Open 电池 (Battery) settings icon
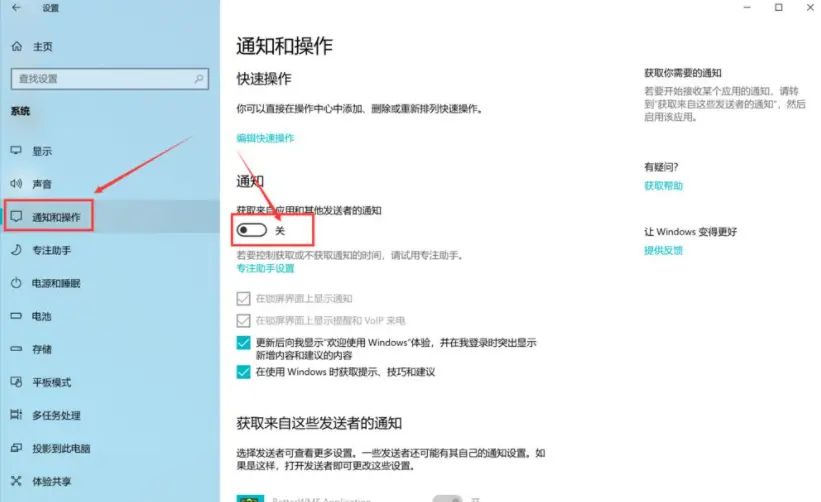The width and height of the screenshot is (821, 502). [x=16, y=316]
